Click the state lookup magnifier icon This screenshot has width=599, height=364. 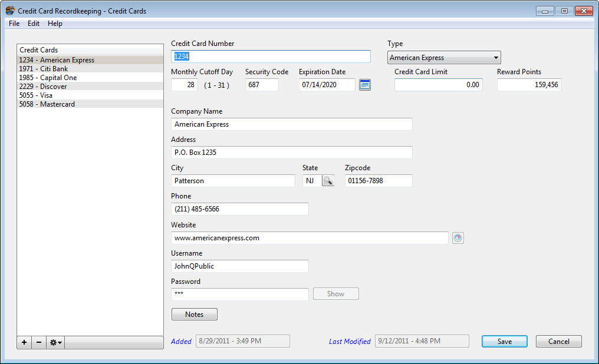pyautogui.click(x=328, y=180)
